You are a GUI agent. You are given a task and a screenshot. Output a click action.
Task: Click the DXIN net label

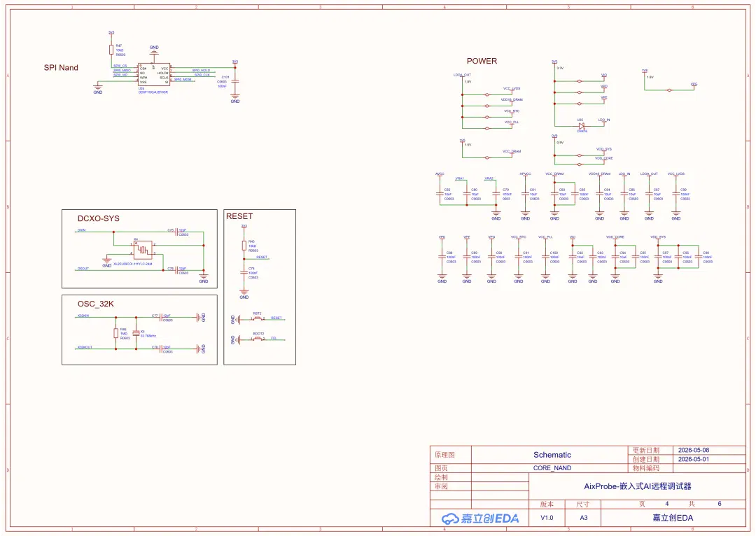(81, 230)
